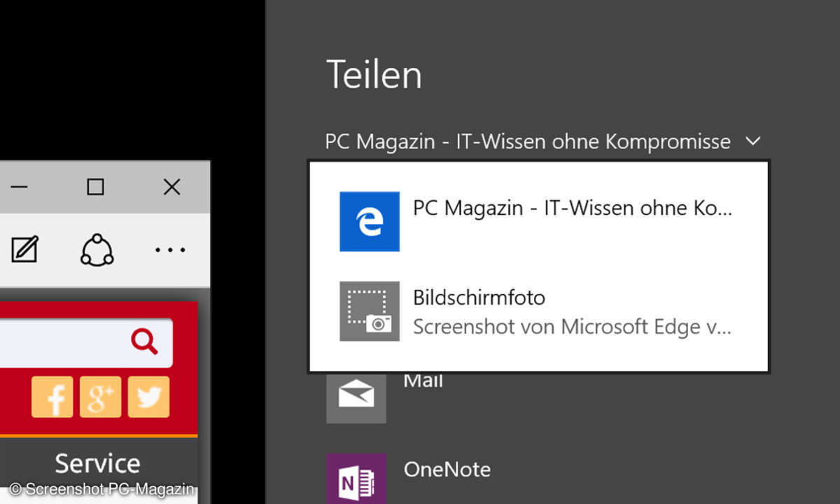
Task: Choose the OneNote app icon for sharing
Action: pos(356,479)
